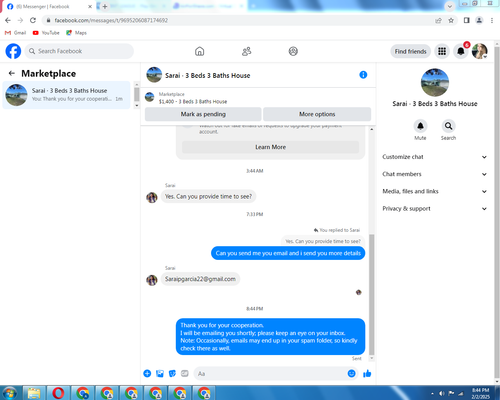500x400 pixels.
Task: Choose a sticker icon in composer
Action: point(172,373)
